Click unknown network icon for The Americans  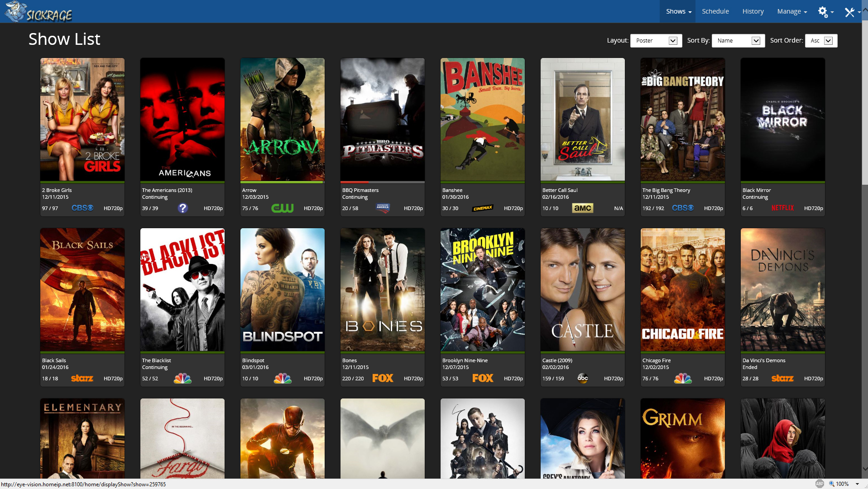(x=182, y=208)
